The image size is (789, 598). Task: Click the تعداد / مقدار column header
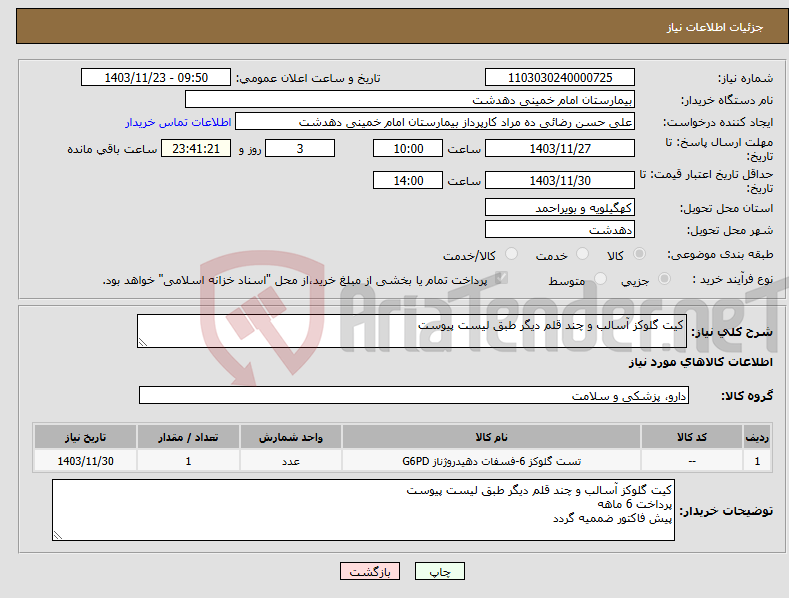[188, 437]
